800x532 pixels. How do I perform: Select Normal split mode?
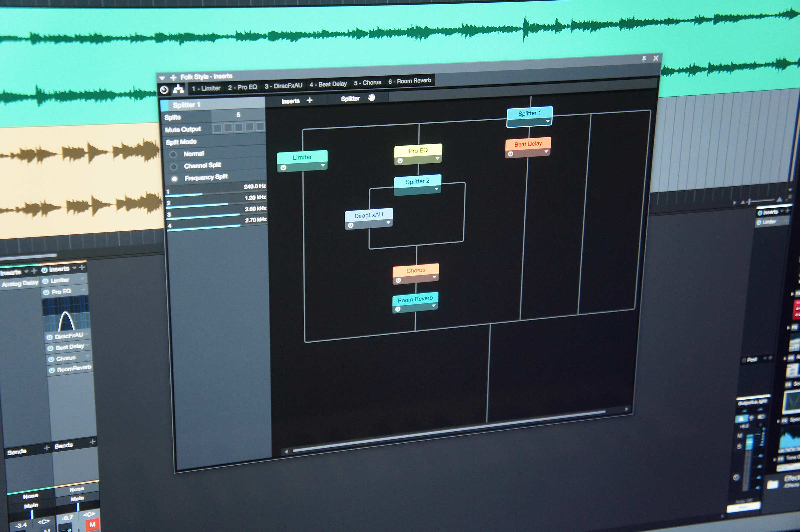[173, 154]
